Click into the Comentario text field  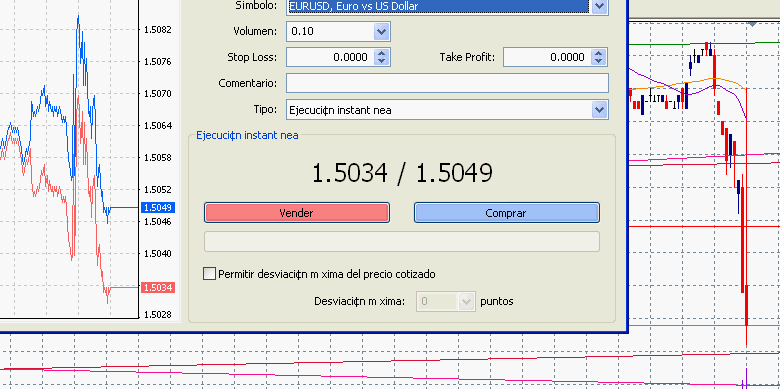(447, 83)
